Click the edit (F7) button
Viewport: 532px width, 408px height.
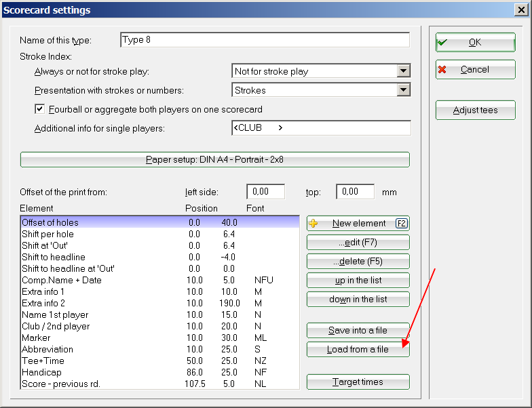pyautogui.click(x=358, y=243)
